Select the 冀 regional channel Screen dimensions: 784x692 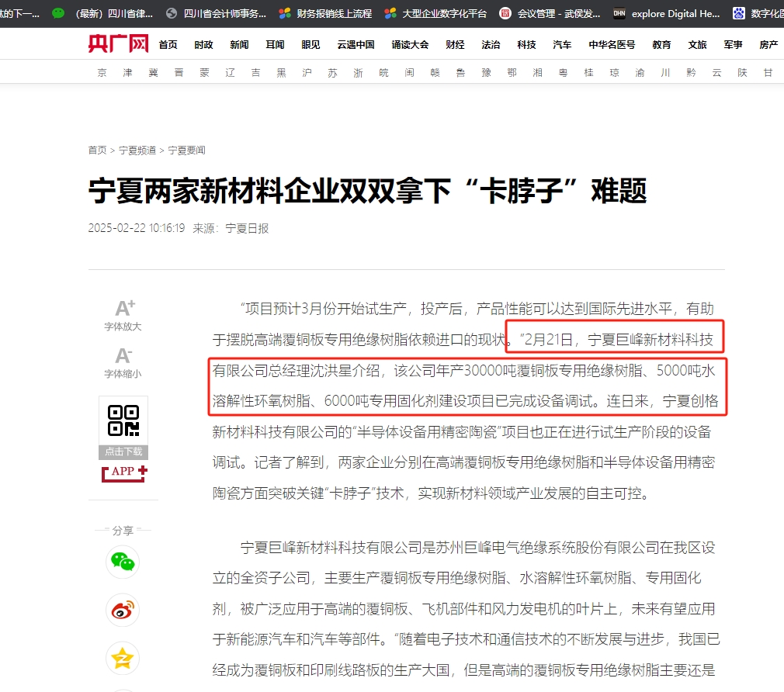pyautogui.click(x=153, y=72)
